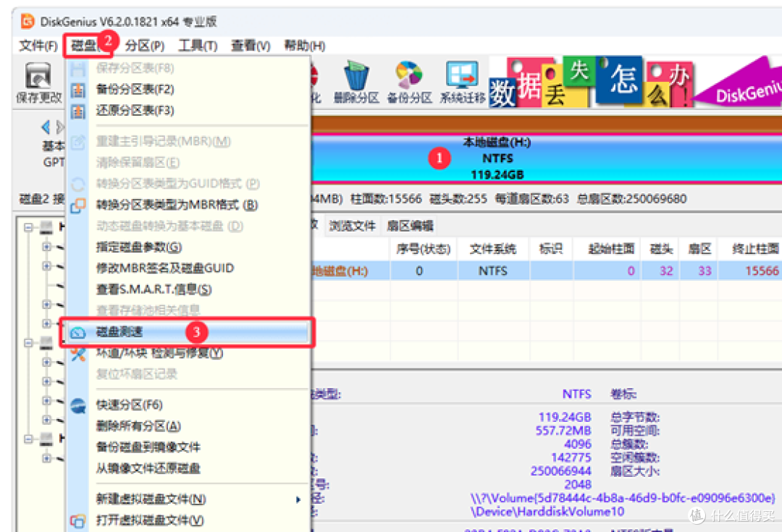Switch to the 浏览文件 tab
The height and width of the screenshot is (532, 782).
coord(352,227)
